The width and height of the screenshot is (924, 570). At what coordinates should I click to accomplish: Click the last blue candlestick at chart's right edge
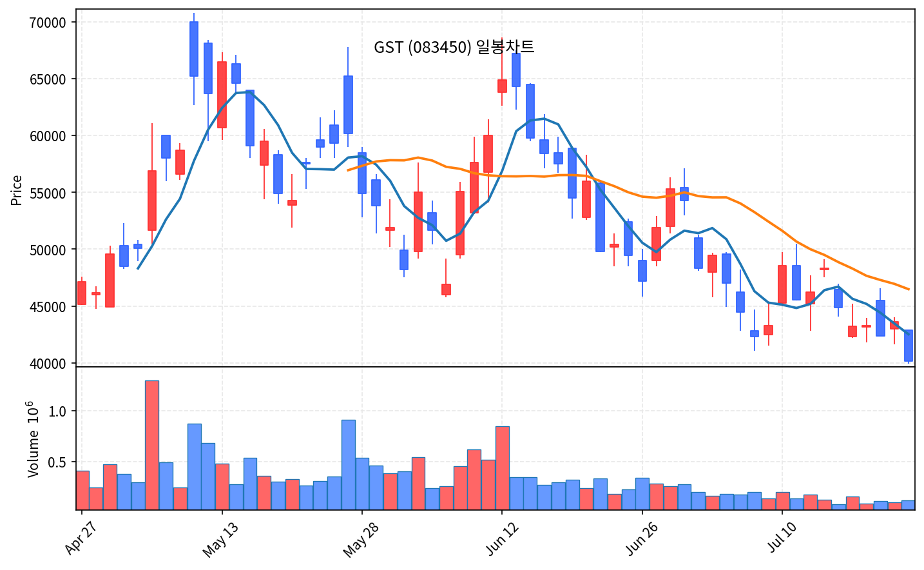click(x=909, y=346)
